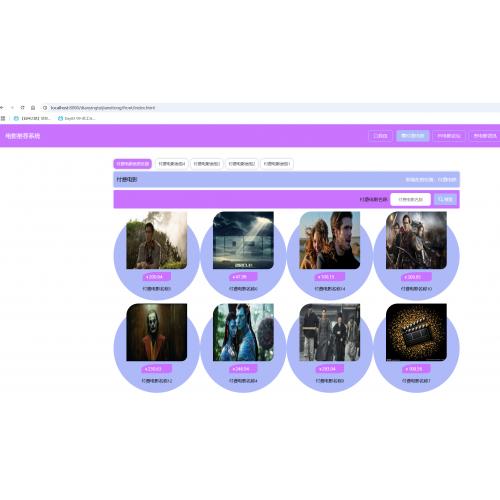The height and width of the screenshot is (500, 500).
Task: Select the 付费电影类型4 category tab
Action: click(x=172, y=164)
